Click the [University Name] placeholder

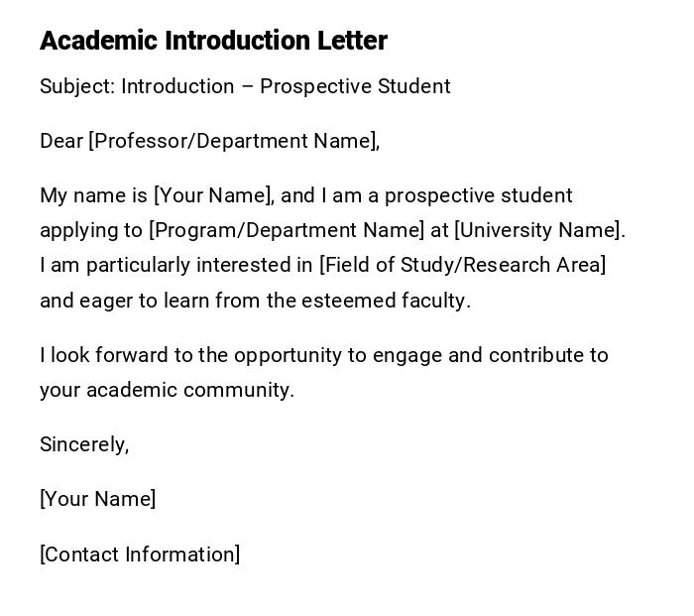click(x=539, y=230)
